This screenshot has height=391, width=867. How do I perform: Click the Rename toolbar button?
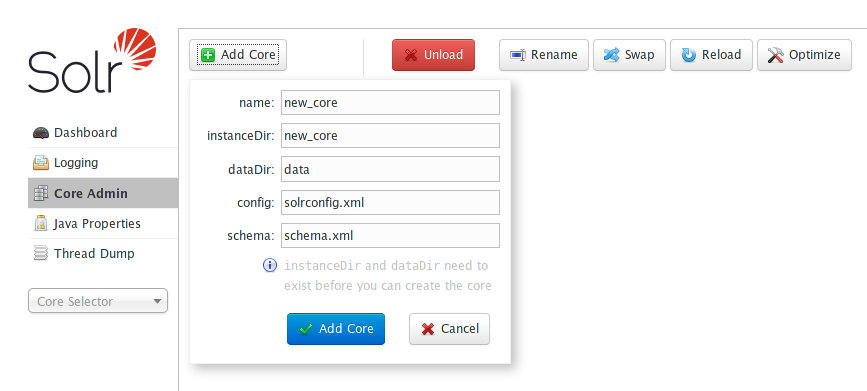click(x=544, y=55)
